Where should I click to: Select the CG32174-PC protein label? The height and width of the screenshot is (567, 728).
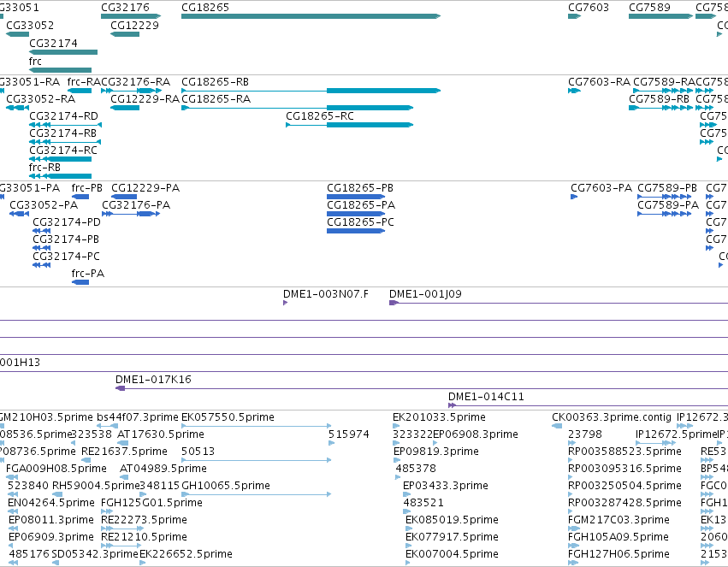coord(66,257)
